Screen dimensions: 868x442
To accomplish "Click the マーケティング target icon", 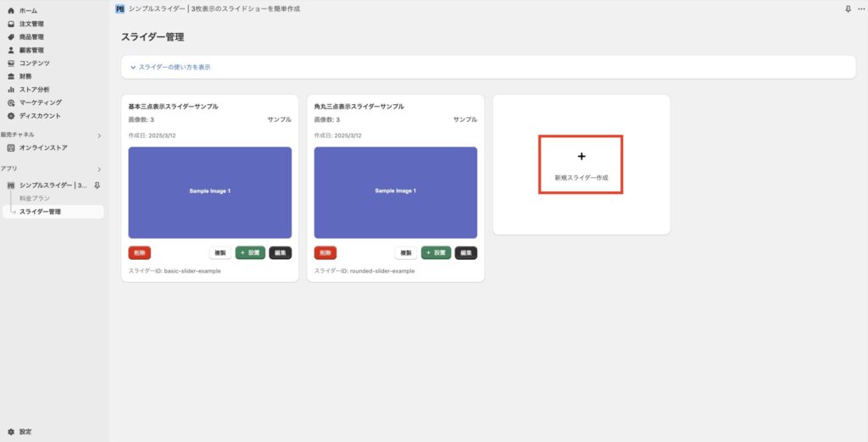I will pos(10,103).
